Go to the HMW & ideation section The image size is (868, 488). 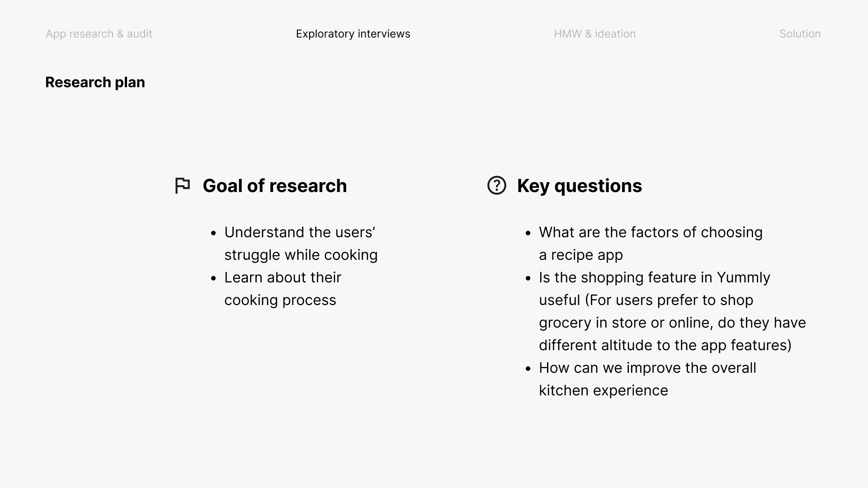[x=595, y=34]
